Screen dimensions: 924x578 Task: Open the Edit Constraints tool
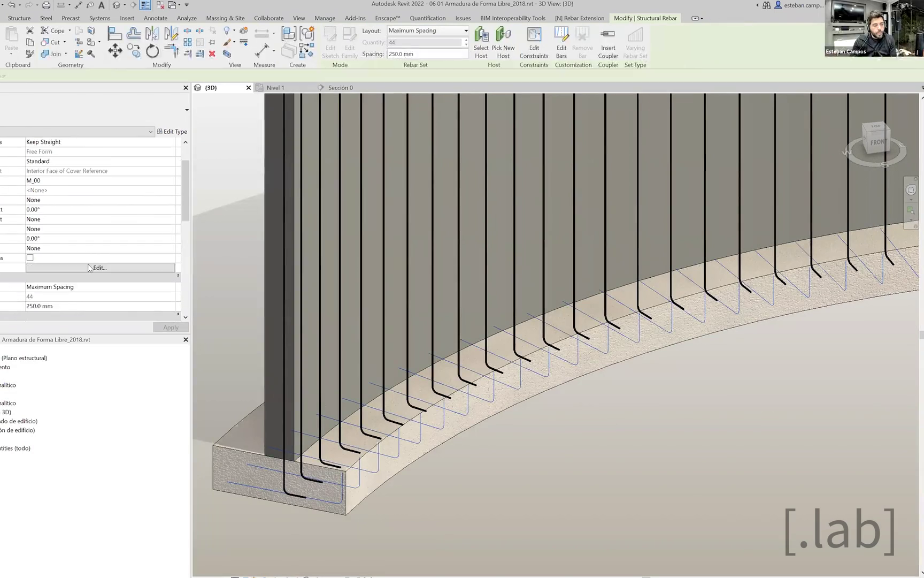(x=534, y=35)
